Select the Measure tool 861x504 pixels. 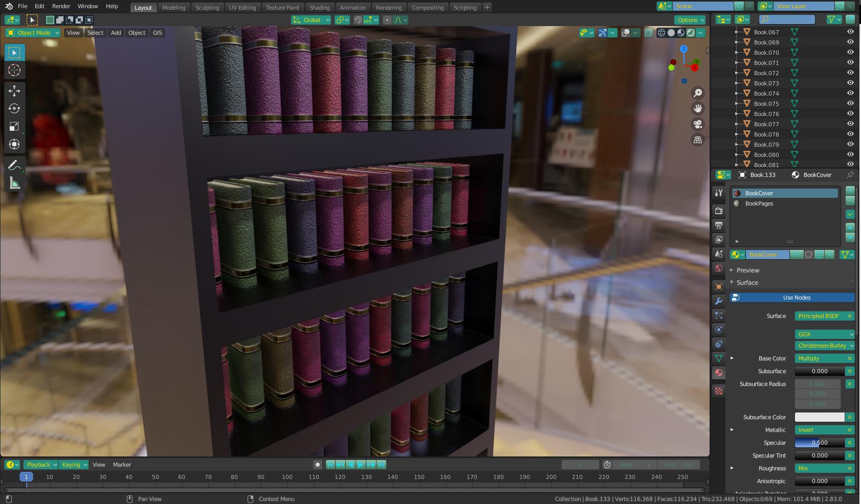[14, 183]
